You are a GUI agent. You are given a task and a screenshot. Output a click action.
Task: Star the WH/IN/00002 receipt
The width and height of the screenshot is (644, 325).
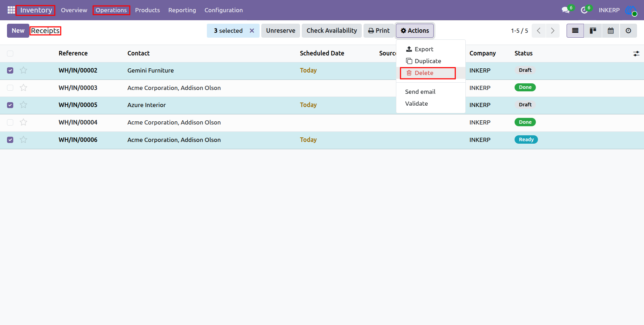click(23, 70)
